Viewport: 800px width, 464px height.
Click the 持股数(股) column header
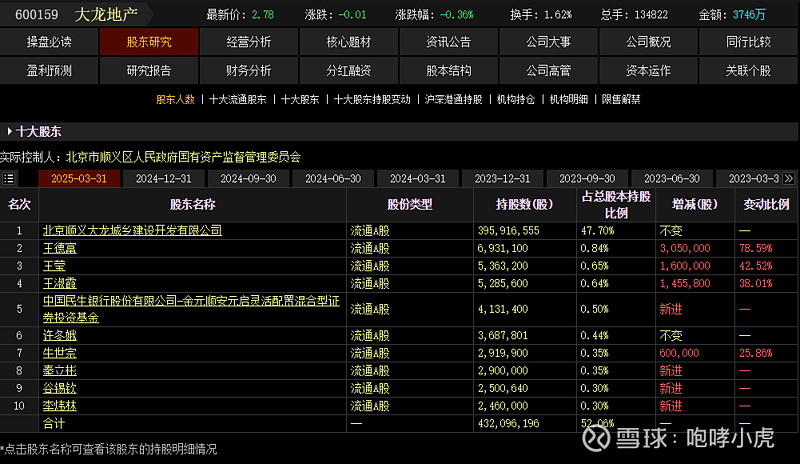coord(524,205)
